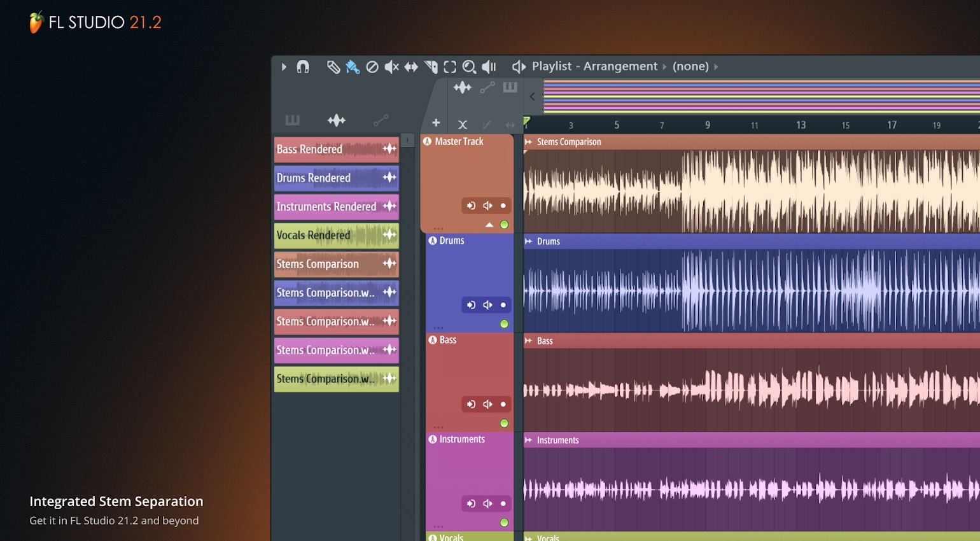The width and height of the screenshot is (980, 541).
Task: Select the Playback preview tool
Action: point(489,66)
